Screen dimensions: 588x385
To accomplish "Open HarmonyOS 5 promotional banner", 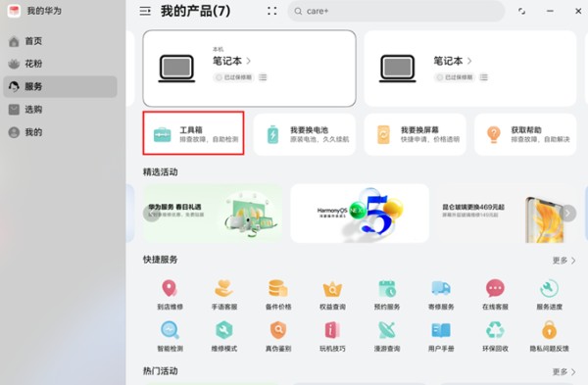I will point(360,213).
